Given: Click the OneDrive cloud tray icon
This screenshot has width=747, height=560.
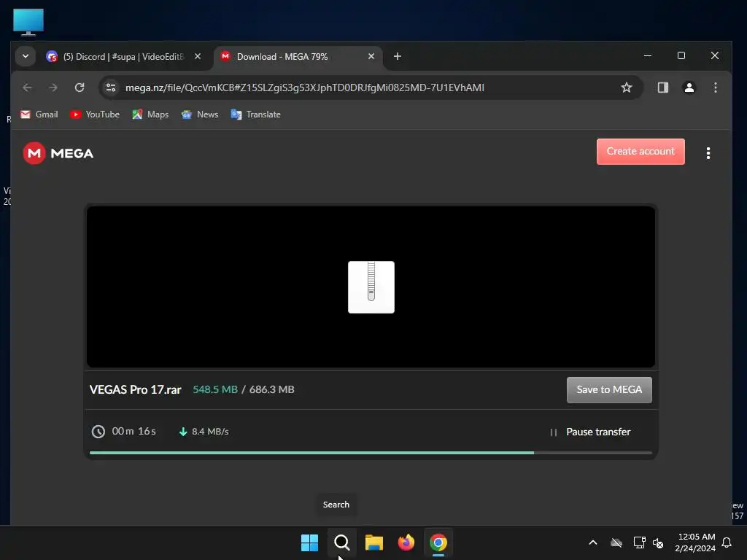Looking at the screenshot, I should point(616,542).
